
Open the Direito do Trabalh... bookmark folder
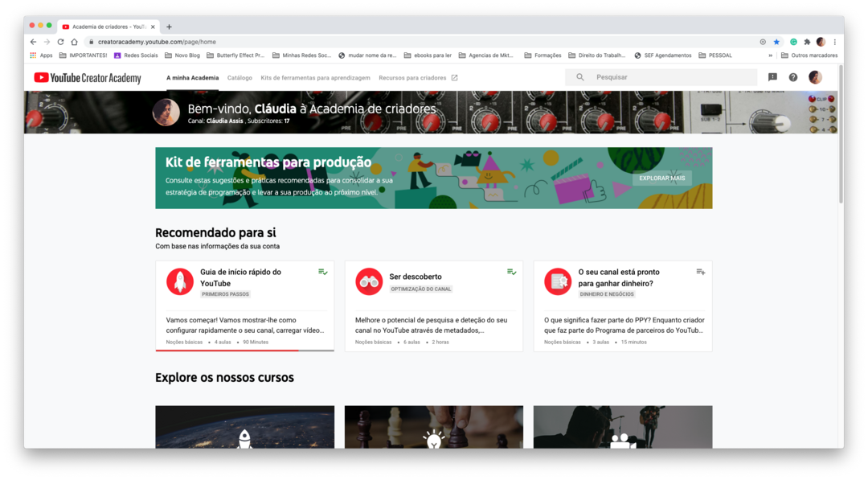596,55
